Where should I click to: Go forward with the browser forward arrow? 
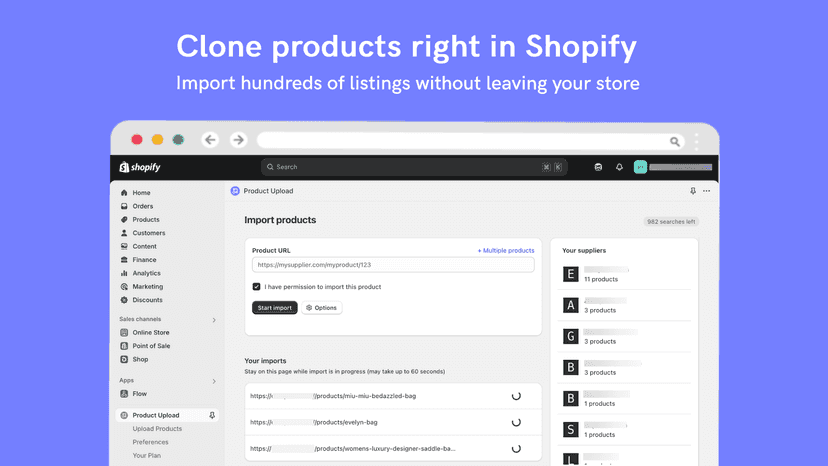coord(238,140)
